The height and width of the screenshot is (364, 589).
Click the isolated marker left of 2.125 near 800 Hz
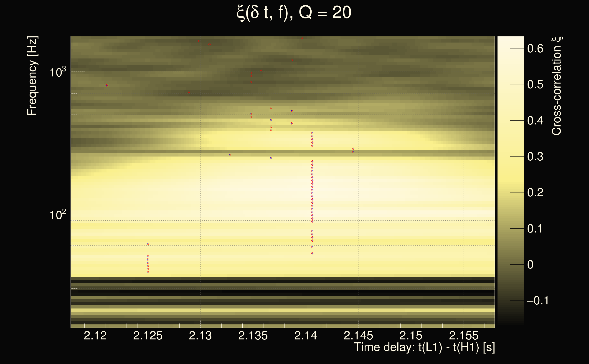tap(107, 86)
